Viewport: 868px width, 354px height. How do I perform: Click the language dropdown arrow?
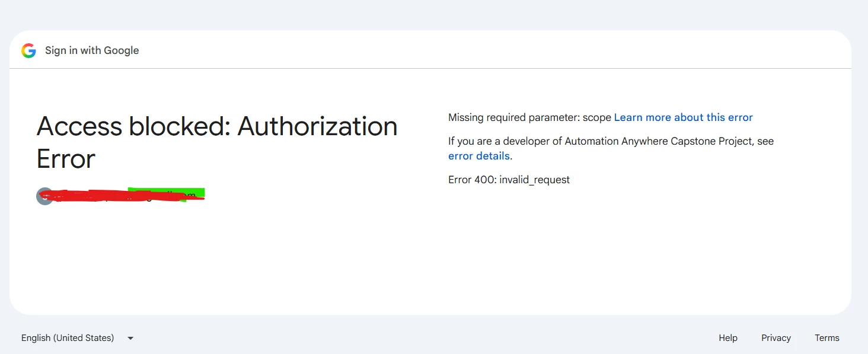(x=130, y=338)
